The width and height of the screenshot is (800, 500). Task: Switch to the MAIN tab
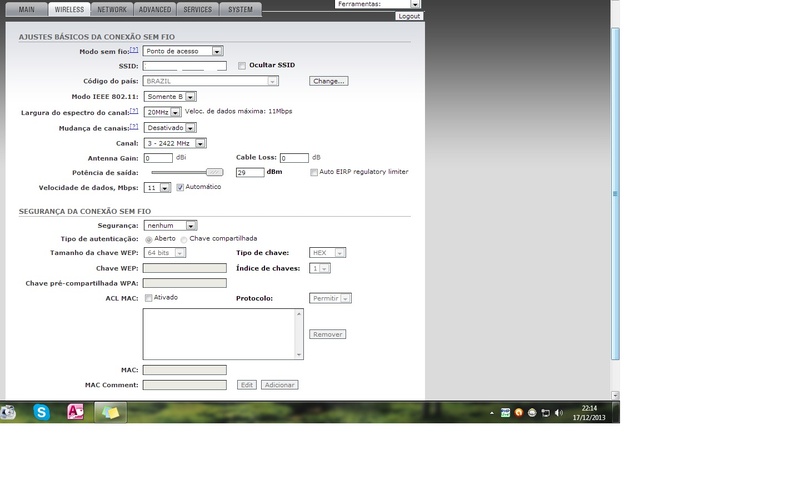tap(27, 10)
